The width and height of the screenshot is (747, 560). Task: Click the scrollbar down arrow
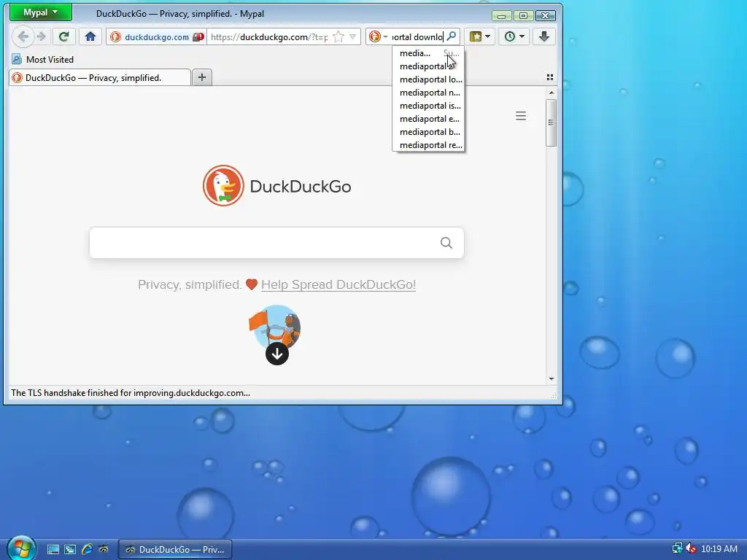click(x=551, y=379)
